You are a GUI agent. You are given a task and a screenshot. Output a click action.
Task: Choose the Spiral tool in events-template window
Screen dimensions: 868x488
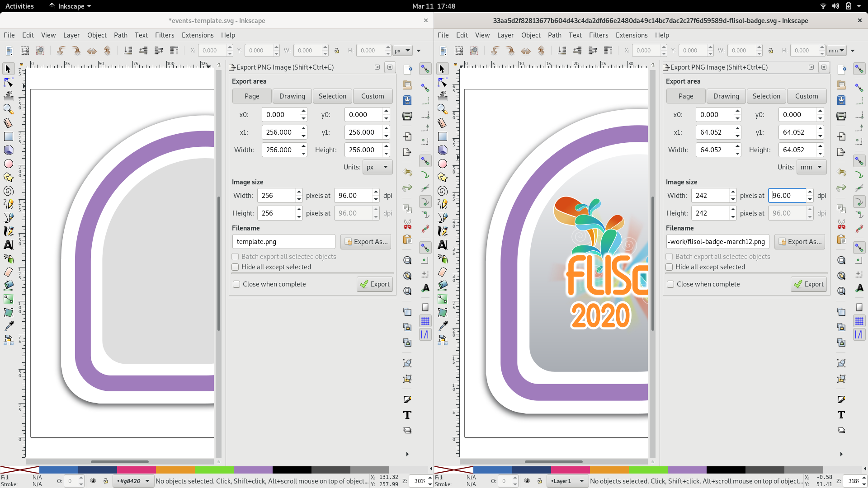tap(8, 191)
